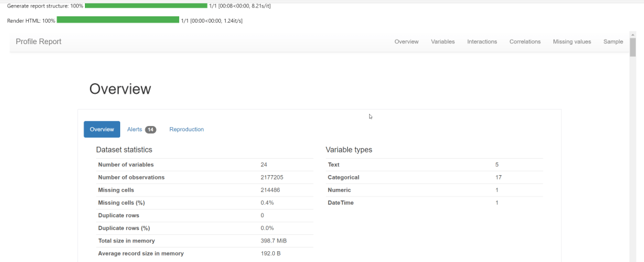Image resolution: width=644 pixels, height=262 pixels.
Task: Select the Number of observations row label
Action: tap(131, 178)
